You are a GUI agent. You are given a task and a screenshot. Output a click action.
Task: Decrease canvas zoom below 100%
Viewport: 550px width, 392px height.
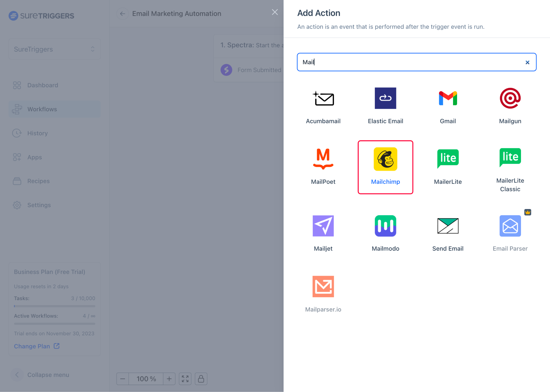pos(122,379)
